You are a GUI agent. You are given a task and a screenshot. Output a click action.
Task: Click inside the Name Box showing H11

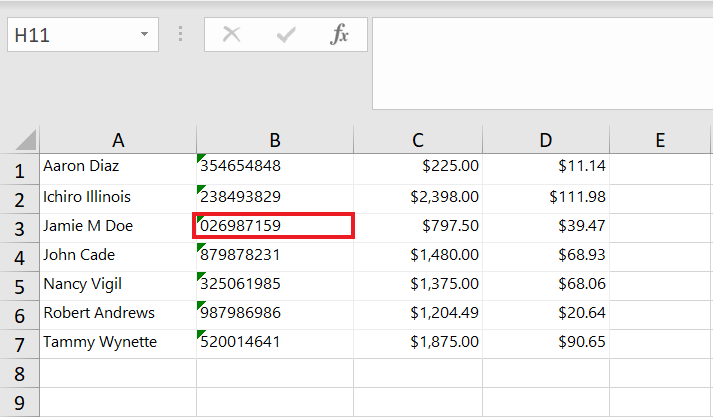click(x=70, y=35)
